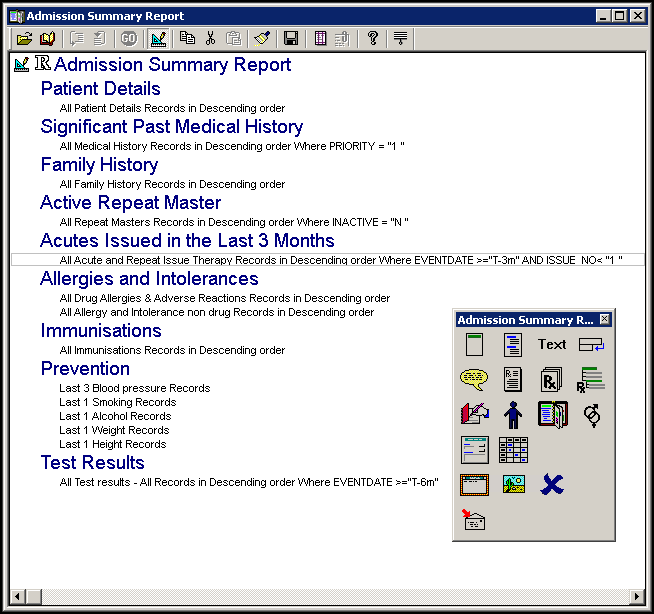Click the envelope with red arrow icon

(x=474, y=519)
